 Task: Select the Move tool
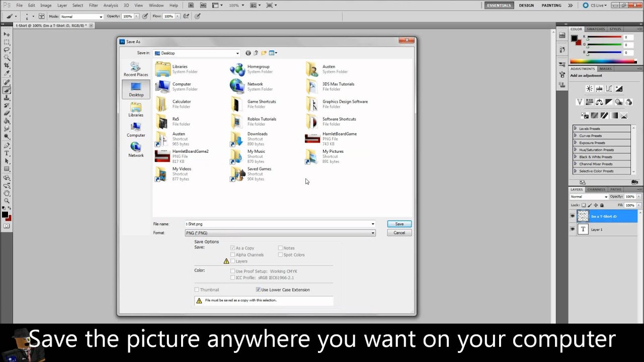click(x=7, y=34)
